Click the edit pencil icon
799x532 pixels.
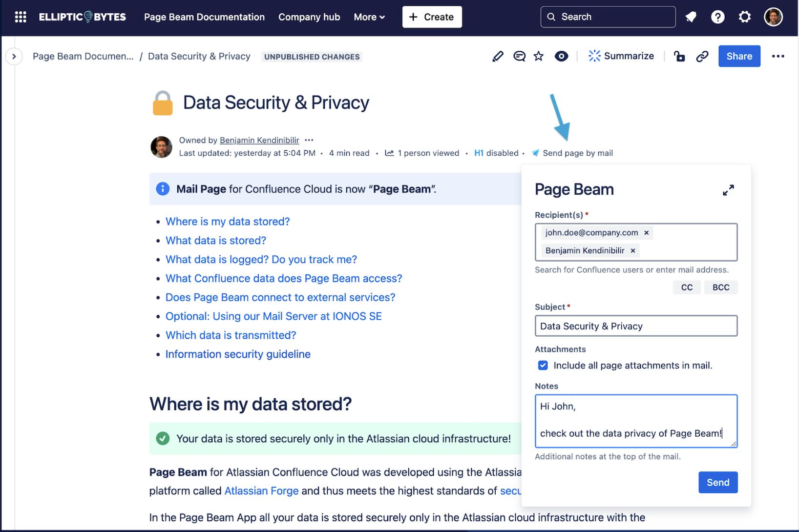tap(498, 57)
